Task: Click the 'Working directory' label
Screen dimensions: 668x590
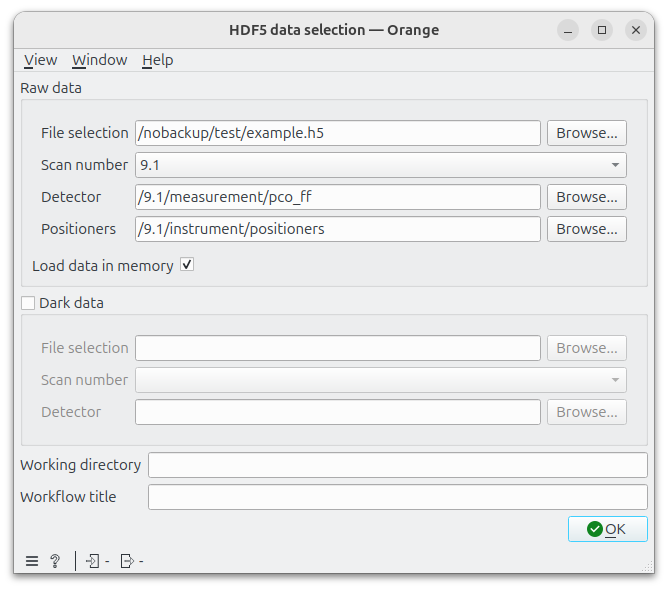Action: click(x=81, y=465)
